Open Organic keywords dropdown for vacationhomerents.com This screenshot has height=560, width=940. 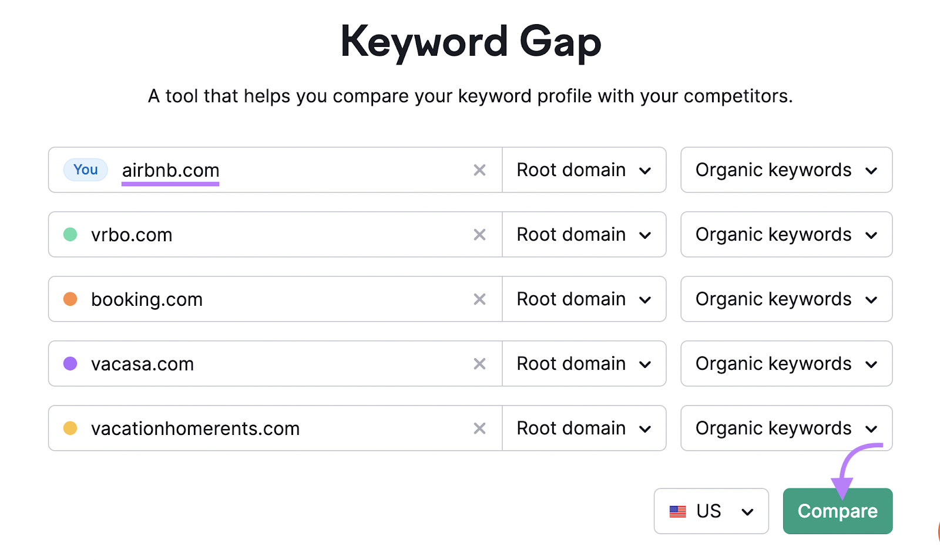(786, 428)
